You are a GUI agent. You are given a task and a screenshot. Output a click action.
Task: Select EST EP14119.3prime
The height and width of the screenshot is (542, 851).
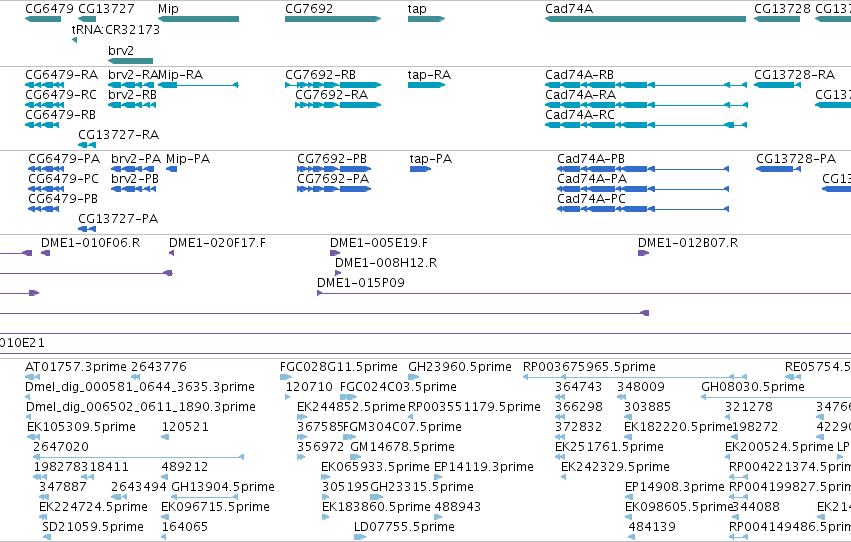point(438,477)
